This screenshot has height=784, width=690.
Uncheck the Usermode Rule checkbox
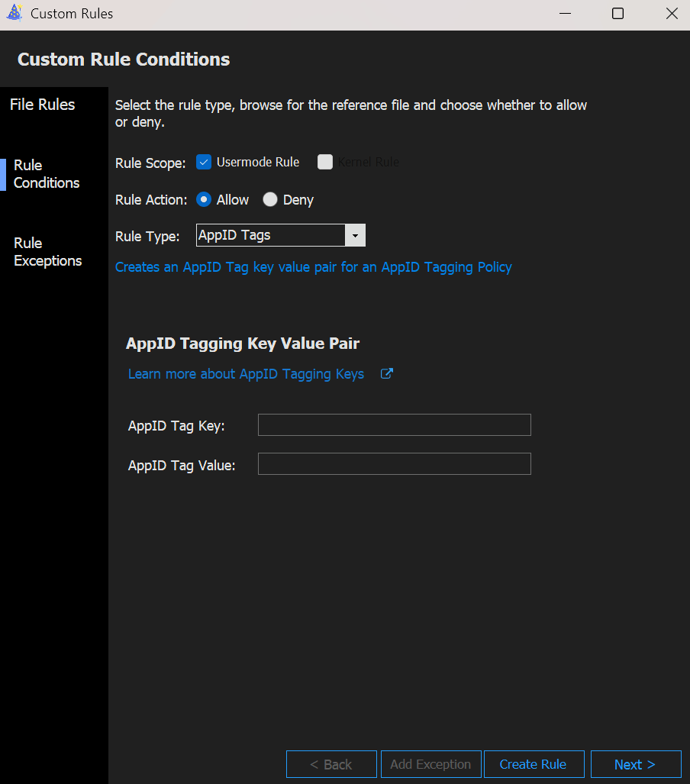click(204, 162)
